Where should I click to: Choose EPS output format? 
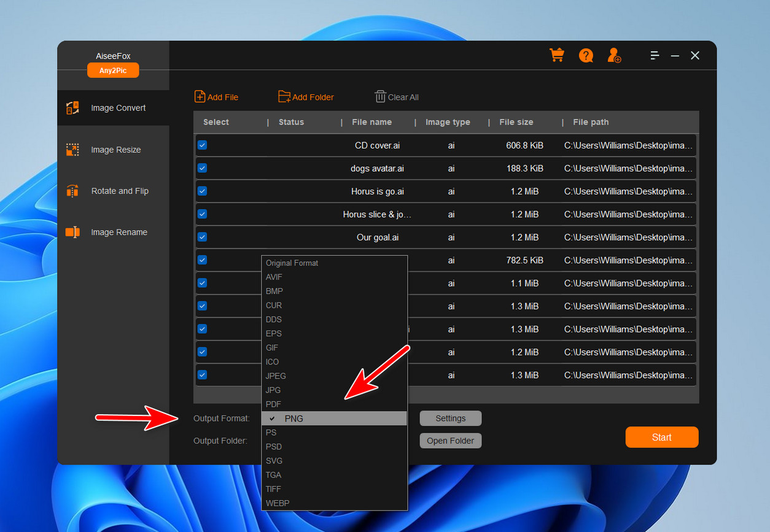334,333
